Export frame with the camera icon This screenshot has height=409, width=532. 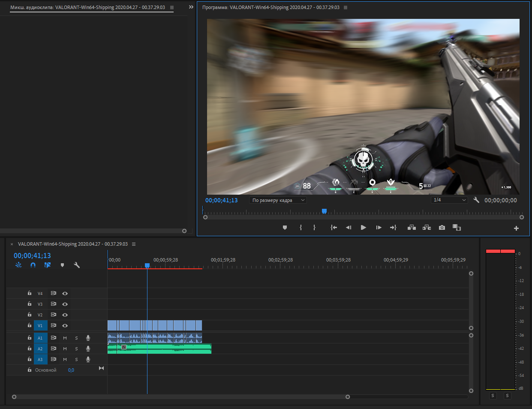[442, 228]
